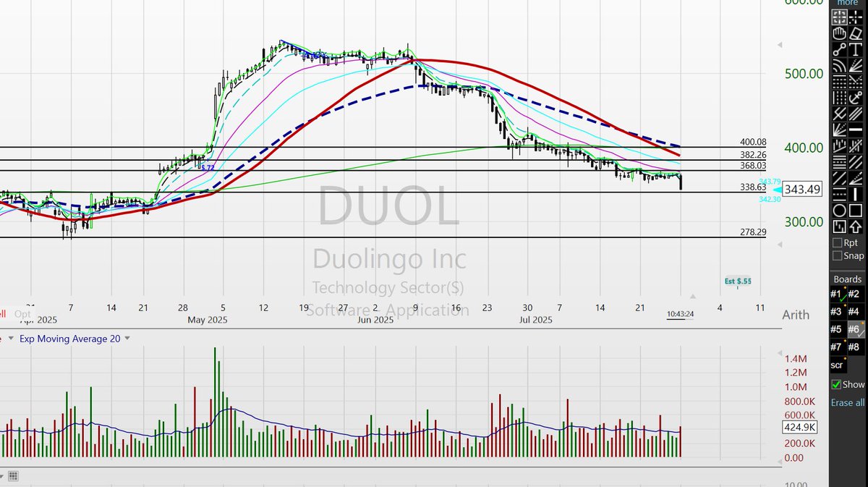Select the three parallel diagonal lines tool
868x487 pixels.
pyautogui.click(x=856, y=114)
